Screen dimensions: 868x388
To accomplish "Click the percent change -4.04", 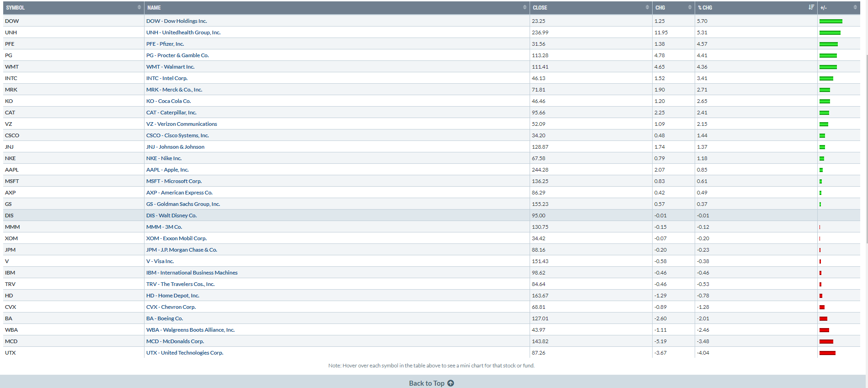I will point(703,353).
